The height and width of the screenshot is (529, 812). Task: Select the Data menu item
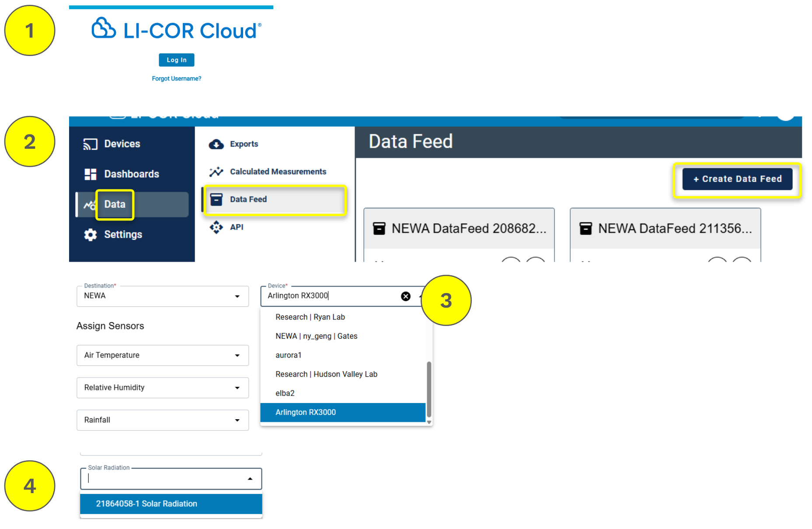(x=132, y=204)
